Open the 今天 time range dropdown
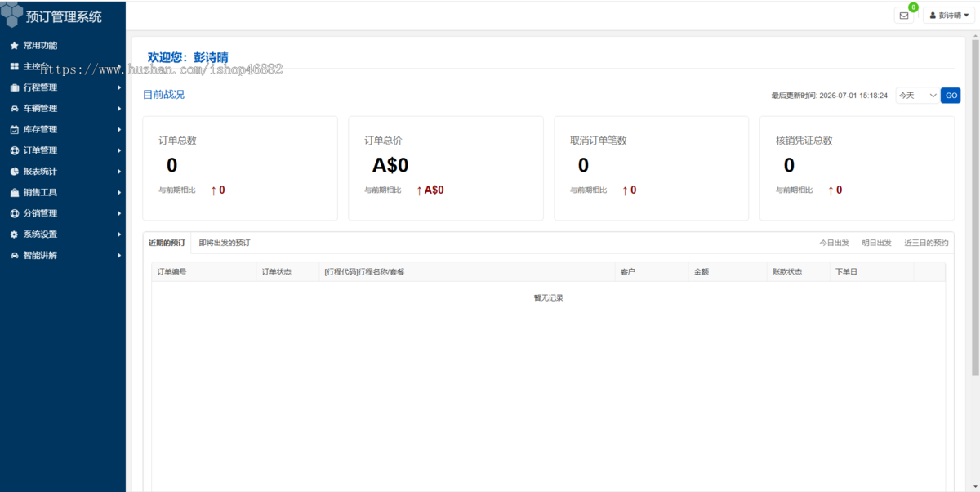This screenshot has width=980, height=492. tap(917, 96)
